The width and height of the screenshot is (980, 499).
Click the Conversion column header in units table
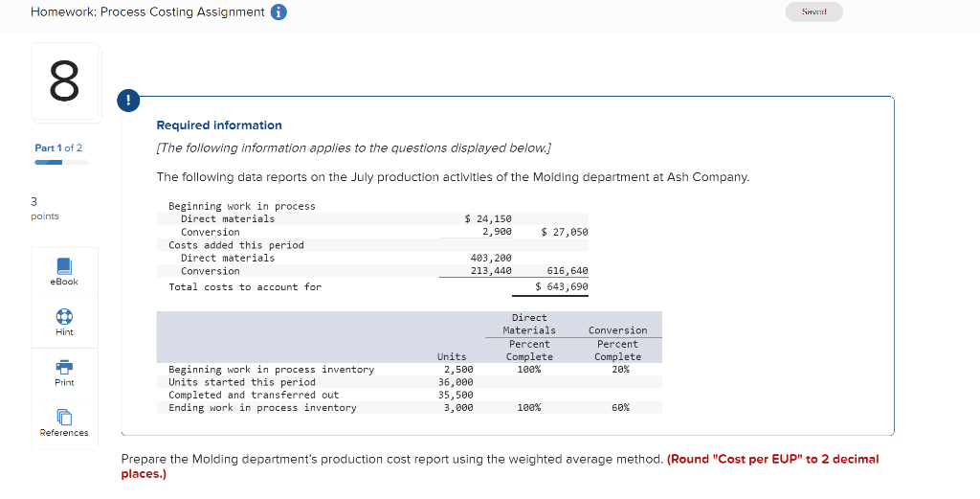(x=617, y=330)
